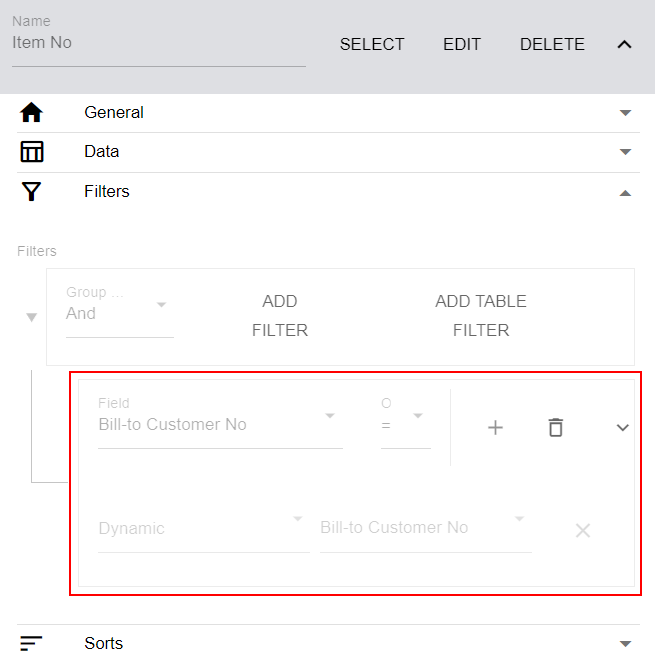The image size is (655, 662).
Task: Open the Field Bill-to Customer No dropdown
Action: point(220,422)
